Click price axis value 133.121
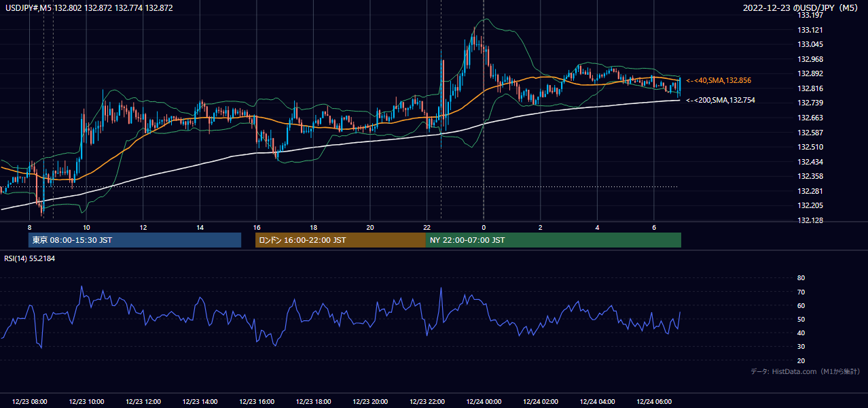The height and width of the screenshot is (408, 868). tap(810, 30)
